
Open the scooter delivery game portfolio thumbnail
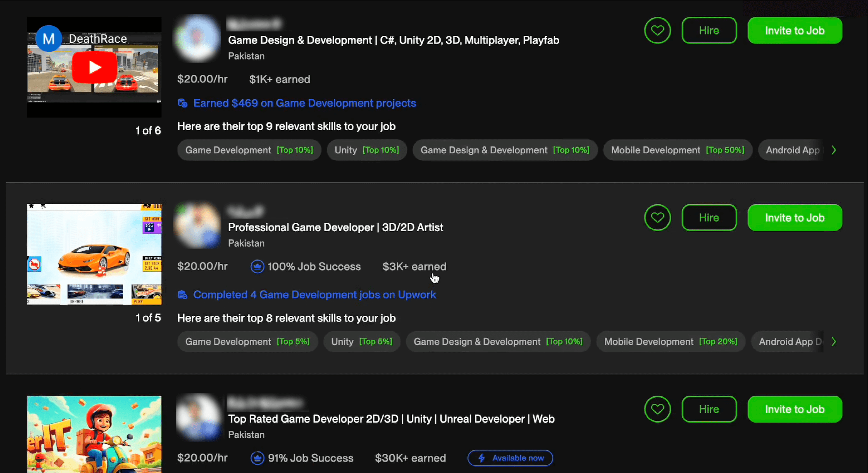pos(94,434)
